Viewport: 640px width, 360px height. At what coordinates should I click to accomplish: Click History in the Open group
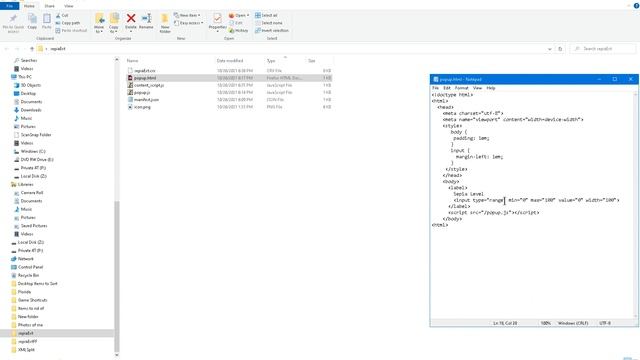(x=238, y=31)
